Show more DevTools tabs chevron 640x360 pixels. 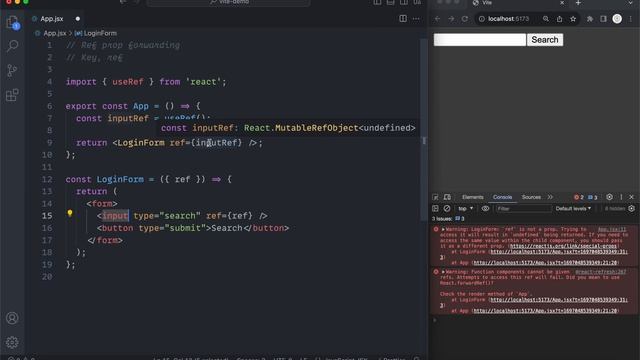(x=550, y=197)
